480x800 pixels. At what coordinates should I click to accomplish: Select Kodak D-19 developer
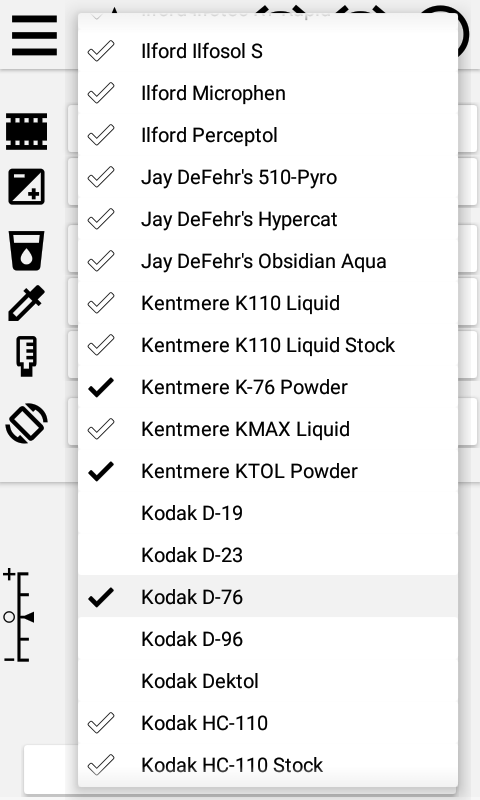pos(268,513)
